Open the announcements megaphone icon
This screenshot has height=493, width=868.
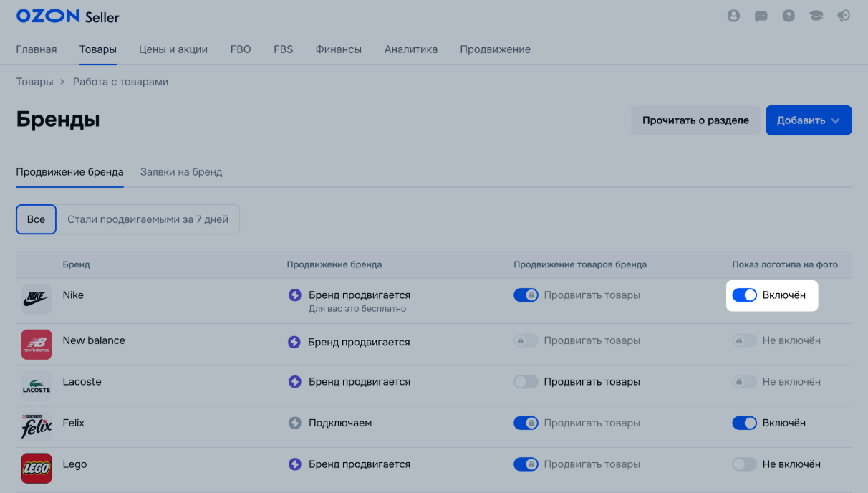pyautogui.click(x=844, y=16)
